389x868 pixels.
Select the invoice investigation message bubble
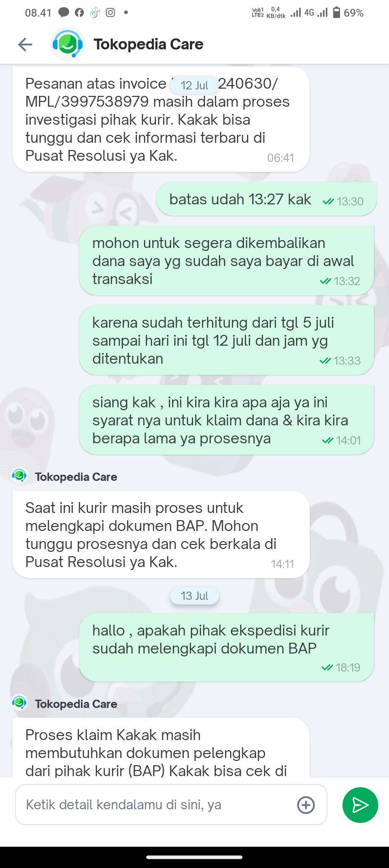tap(161, 119)
